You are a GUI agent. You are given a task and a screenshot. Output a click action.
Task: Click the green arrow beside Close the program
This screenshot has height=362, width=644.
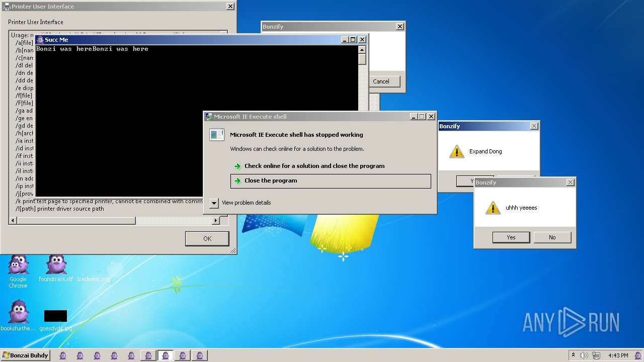point(237,181)
